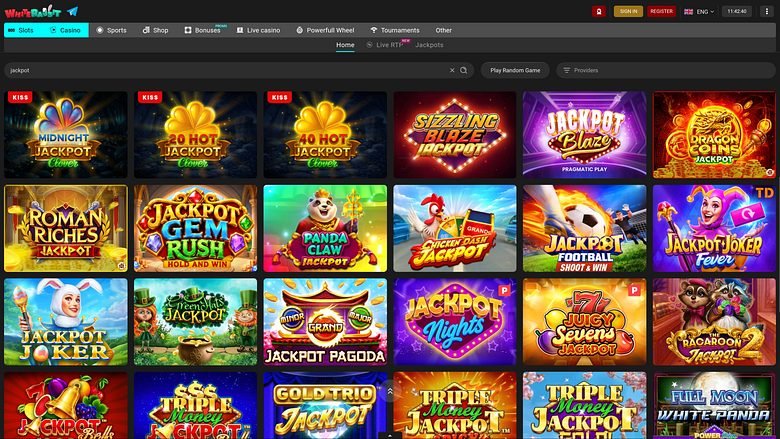This screenshot has height=439, width=780.
Task: Open the three-dot more options menu
Action: coord(767,11)
